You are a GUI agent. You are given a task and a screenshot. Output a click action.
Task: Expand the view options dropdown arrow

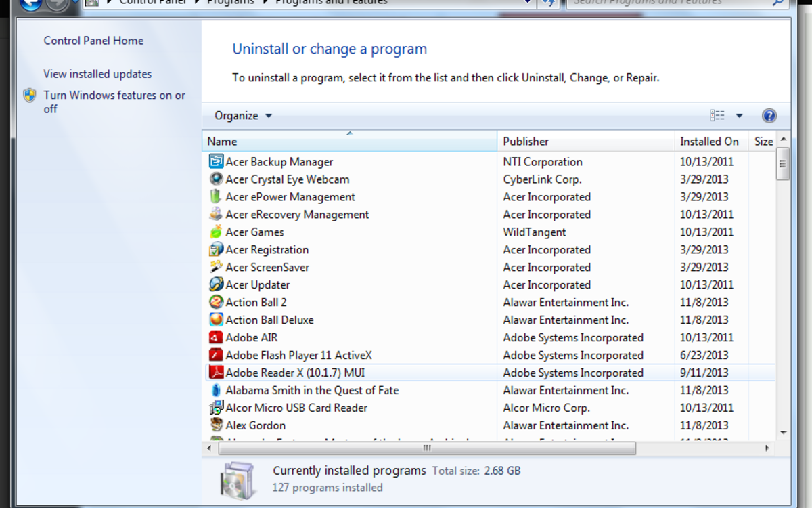(x=739, y=116)
